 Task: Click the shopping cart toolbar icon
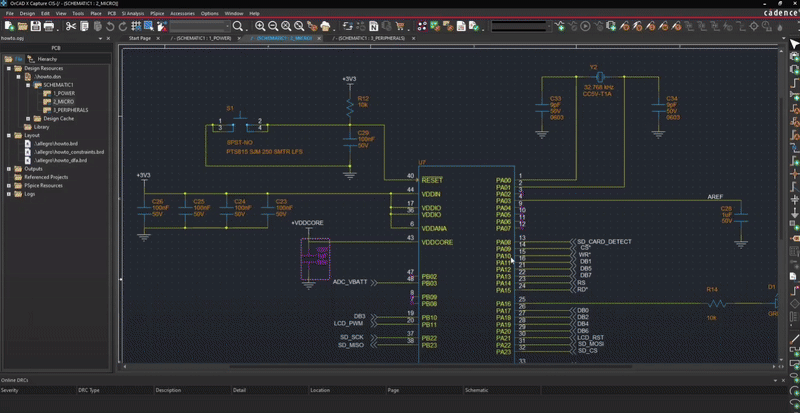coord(400,26)
